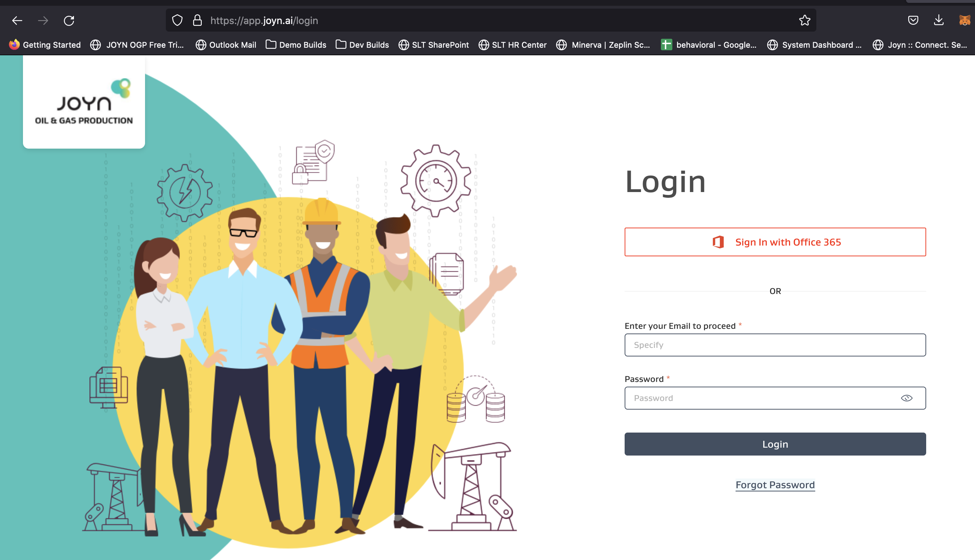View site info via padlock icon

[x=197, y=20]
